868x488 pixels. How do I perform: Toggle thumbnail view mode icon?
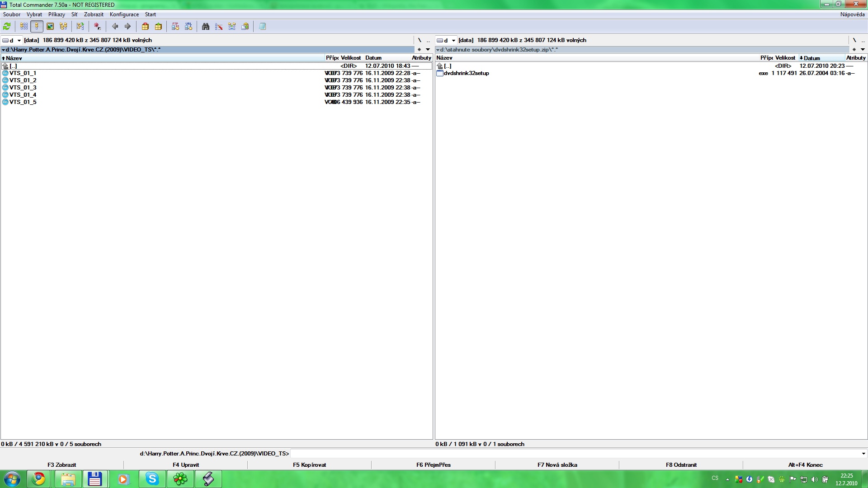[x=50, y=27]
